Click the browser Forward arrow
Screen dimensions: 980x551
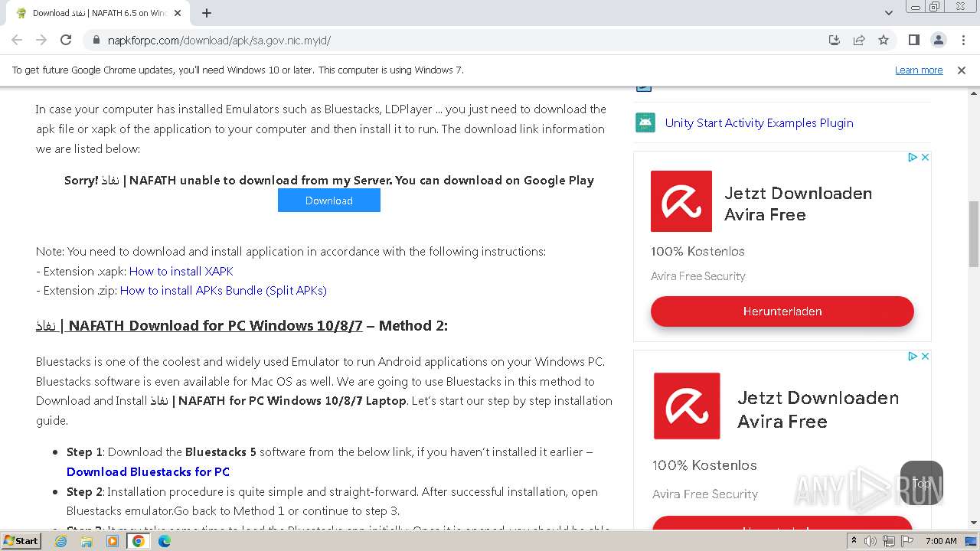pyautogui.click(x=41, y=40)
